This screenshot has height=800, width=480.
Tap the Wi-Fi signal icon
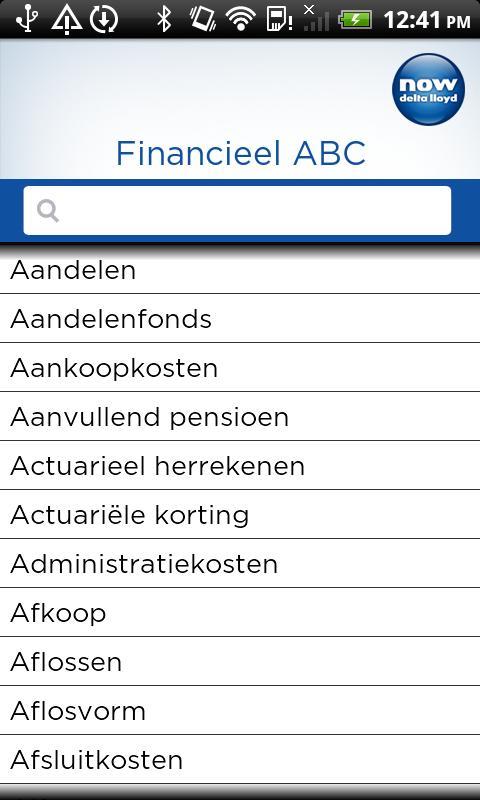point(241,19)
